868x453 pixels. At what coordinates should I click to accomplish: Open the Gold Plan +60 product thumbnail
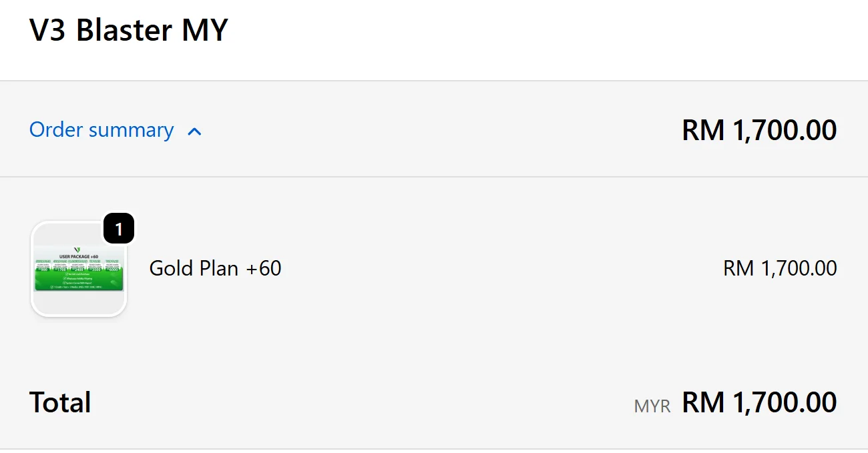coord(79,269)
